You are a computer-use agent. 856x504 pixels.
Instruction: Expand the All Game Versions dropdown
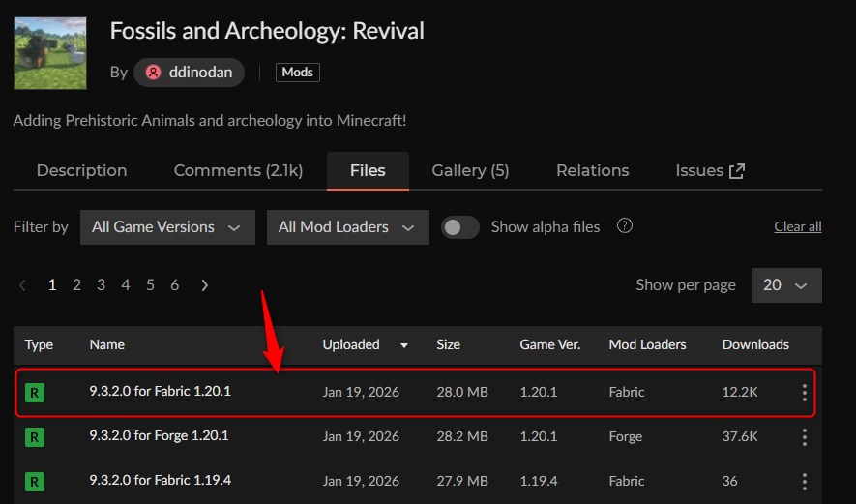166,227
